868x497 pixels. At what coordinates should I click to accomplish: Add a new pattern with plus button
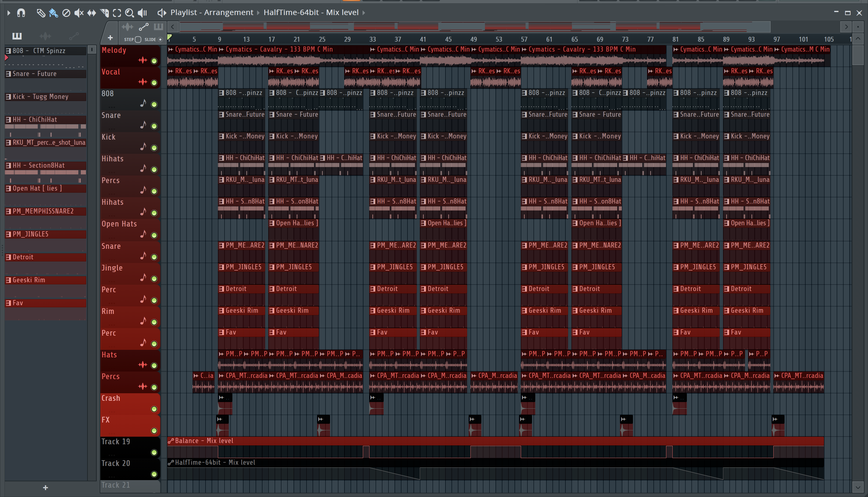[46, 488]
